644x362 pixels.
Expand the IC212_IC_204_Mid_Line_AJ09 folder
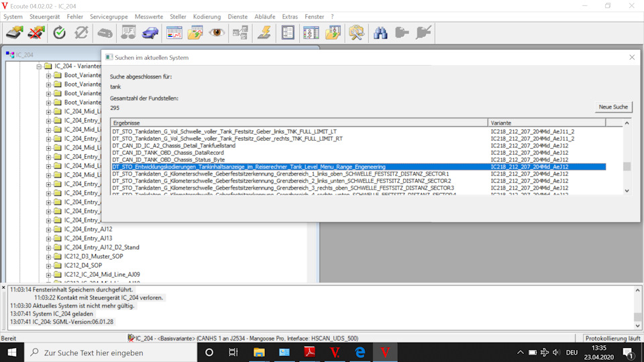pos(48,275)
